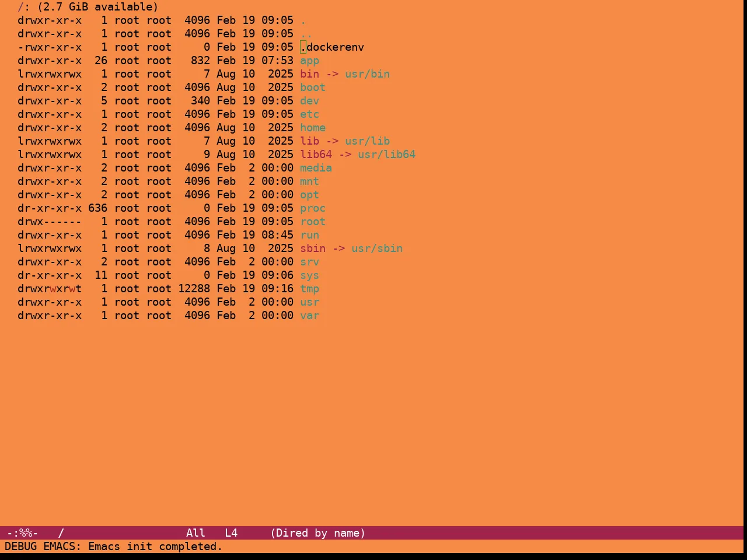Open the root directory entry
Image resolution: width=747 pixels, height=560 pixels.
coord(313,222)
